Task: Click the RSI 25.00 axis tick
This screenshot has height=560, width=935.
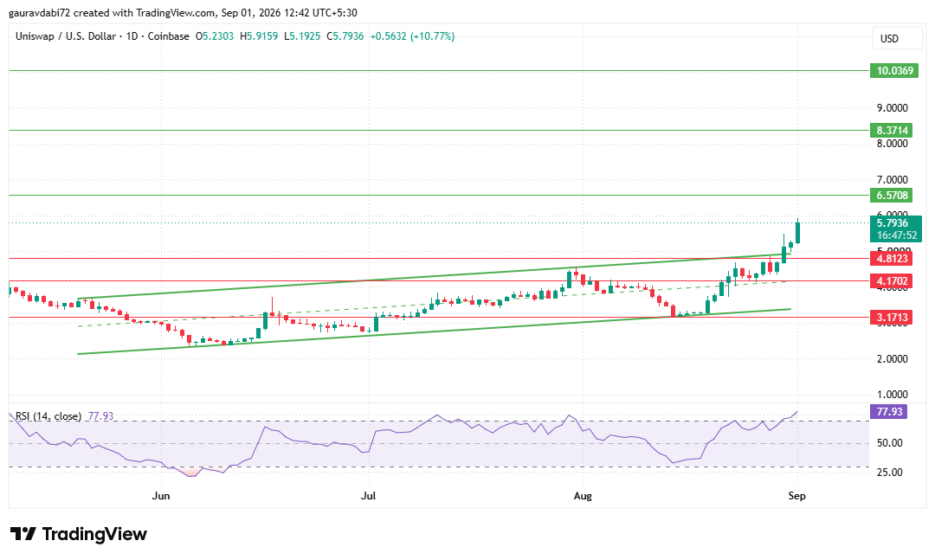Action: pos(889,473)
